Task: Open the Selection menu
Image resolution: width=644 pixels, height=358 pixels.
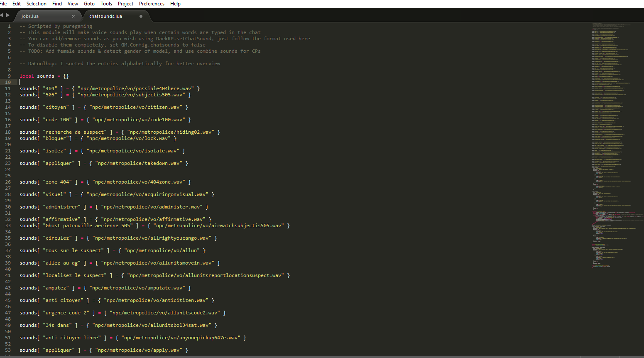Action: [x=37, y=4]
